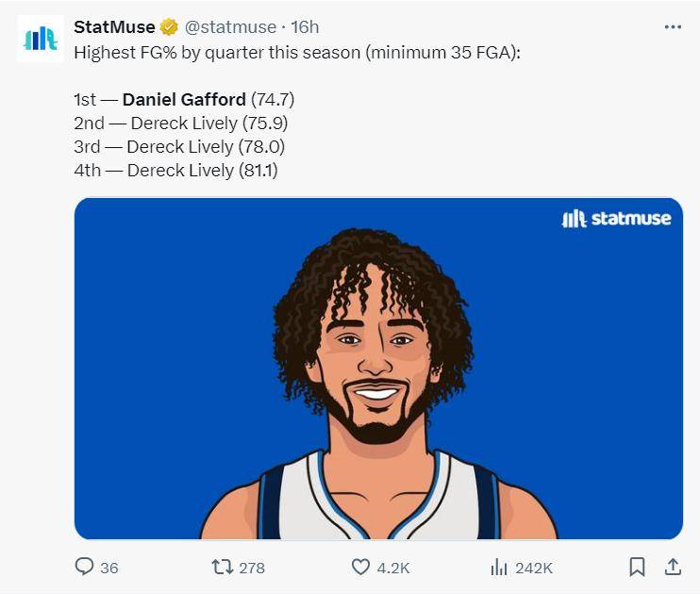The image size is (700, 594).
Task: Open the tweet's more options menu
Action: [x=672, y=26]
